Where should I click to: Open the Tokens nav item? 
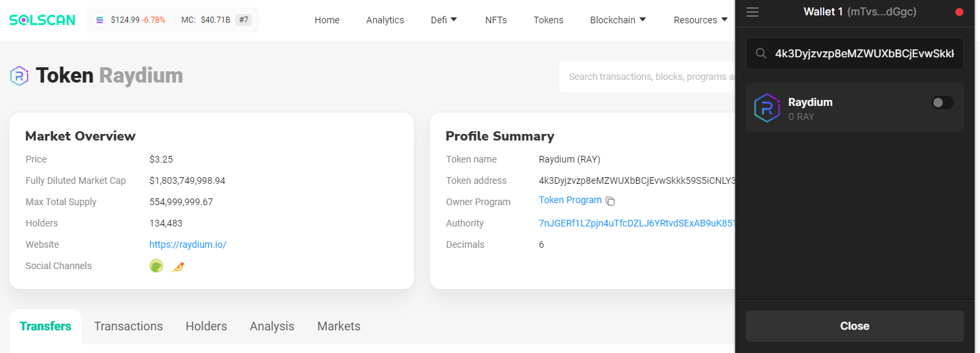point(548,20)
